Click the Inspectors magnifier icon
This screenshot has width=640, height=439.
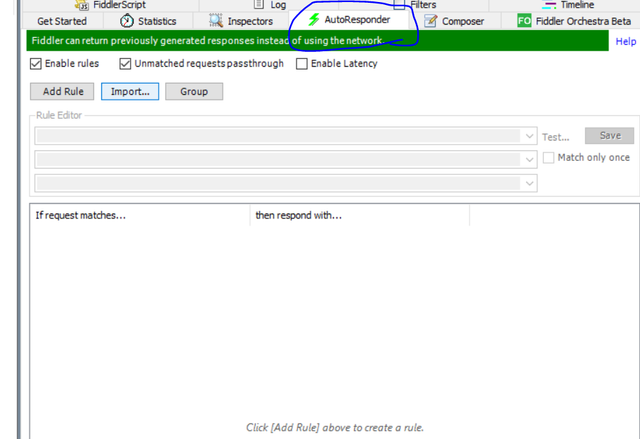tap(216, 20)
